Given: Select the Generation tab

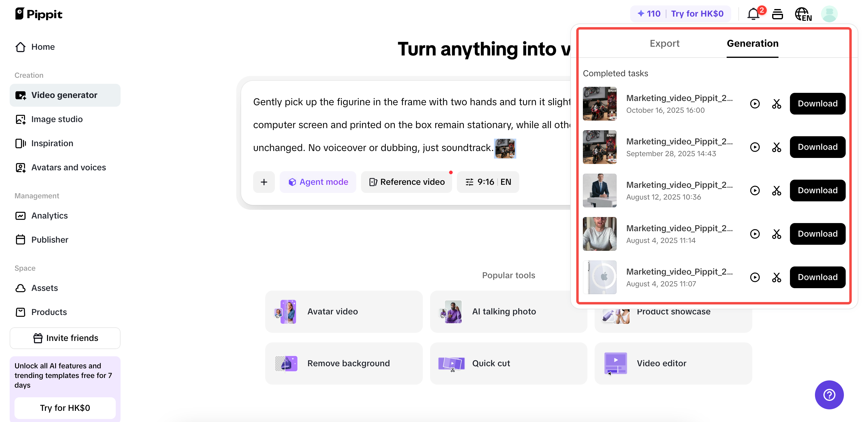Looking at the screenshot, I should pos(752,43).
